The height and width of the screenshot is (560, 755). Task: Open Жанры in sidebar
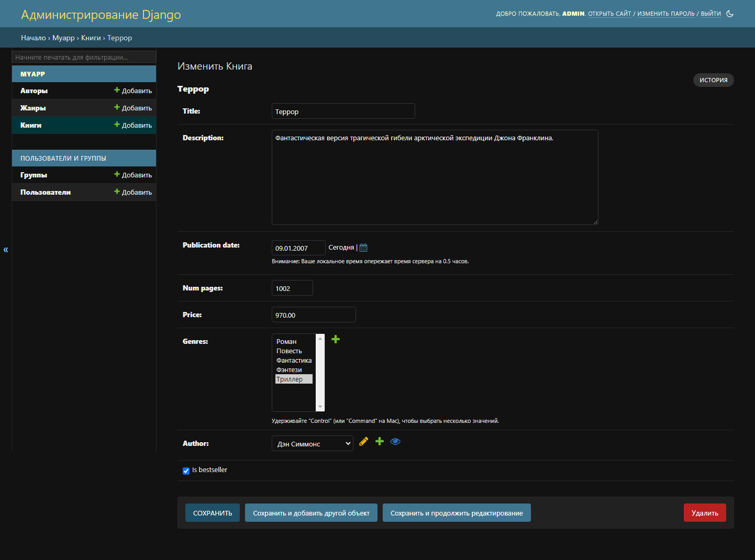pyautogui.click(x=33, y=108)
